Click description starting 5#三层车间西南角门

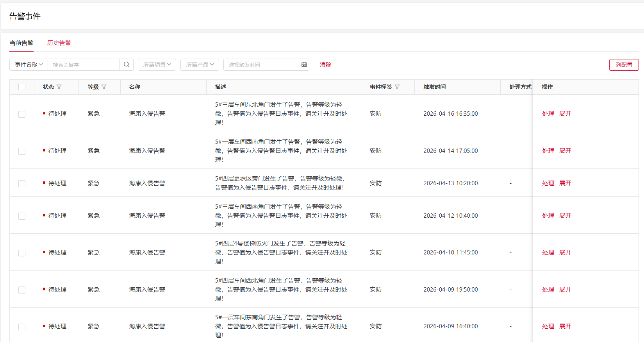pyautogui.click(x=281, y=216)
